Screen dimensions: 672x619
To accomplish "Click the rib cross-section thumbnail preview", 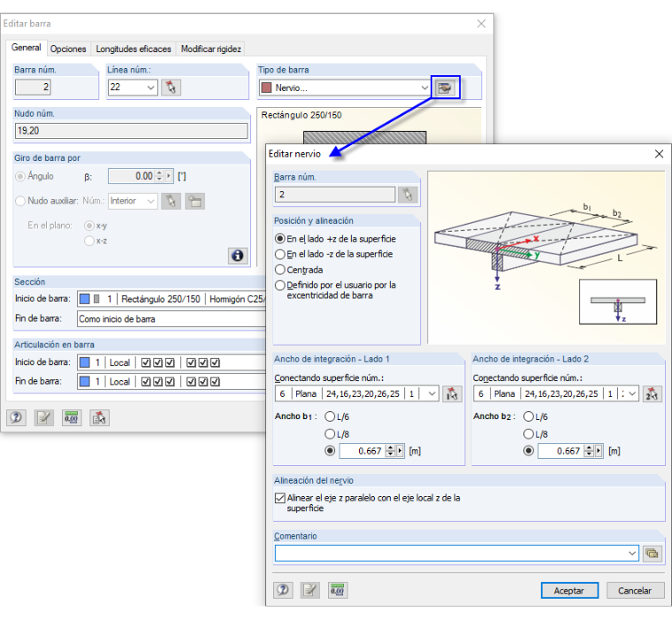I will pos(617,302).
